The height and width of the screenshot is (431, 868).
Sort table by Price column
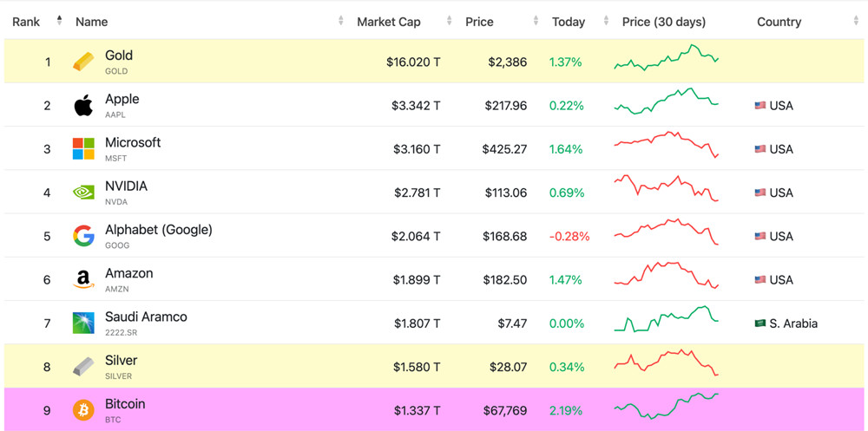(479, 22)
